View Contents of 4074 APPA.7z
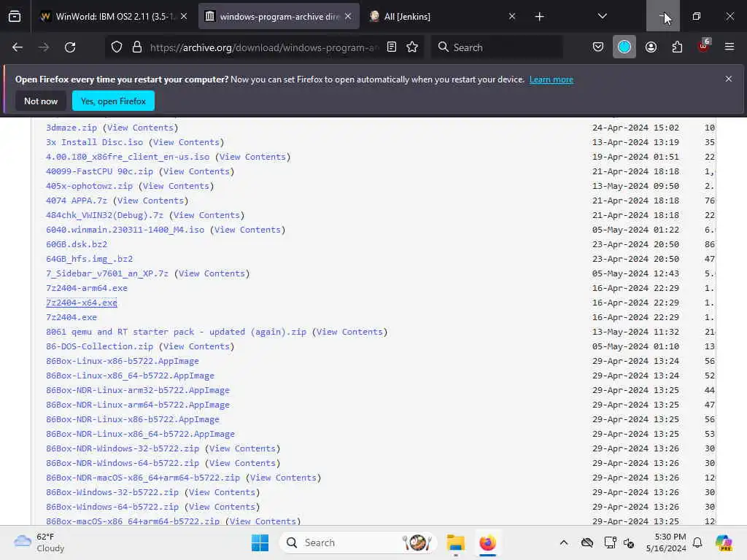747x560 pixels. [150, 201]
